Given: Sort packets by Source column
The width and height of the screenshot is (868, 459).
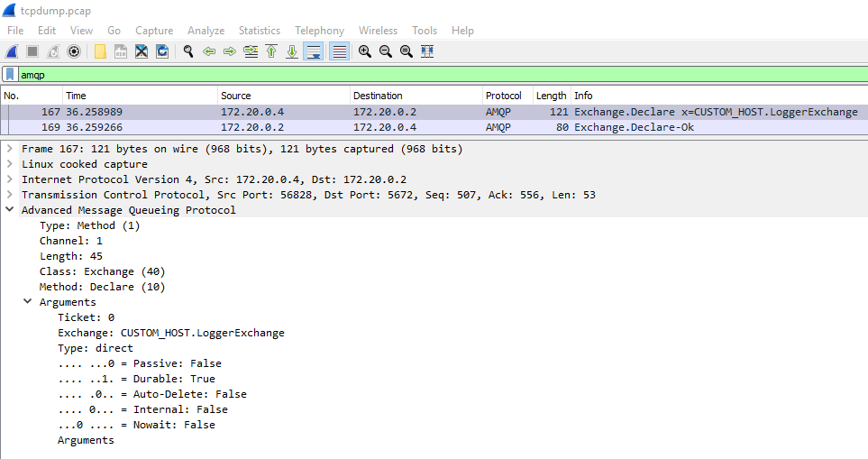Looking at the screenshot, I should (284, 96).
